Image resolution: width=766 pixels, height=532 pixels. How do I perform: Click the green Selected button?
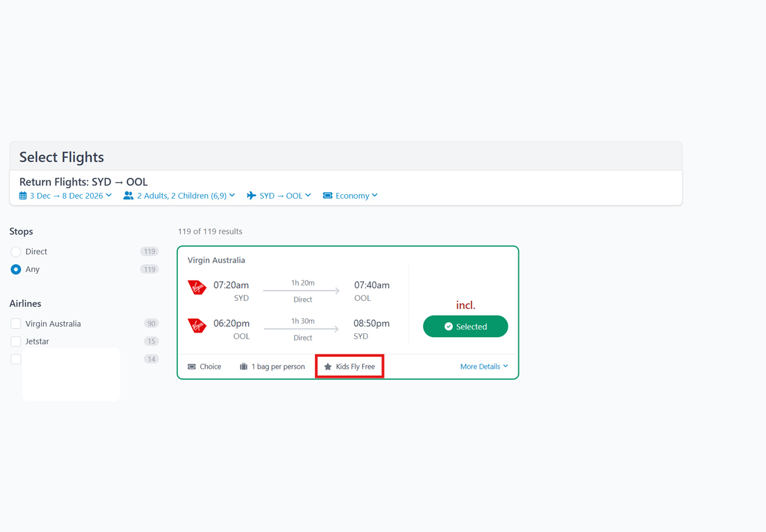coord(465,326)
